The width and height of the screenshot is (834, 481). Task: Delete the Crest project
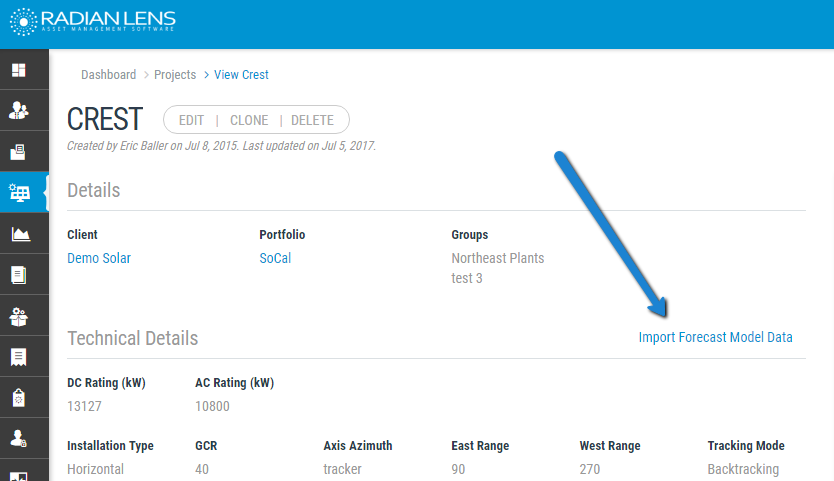[312, 120]
